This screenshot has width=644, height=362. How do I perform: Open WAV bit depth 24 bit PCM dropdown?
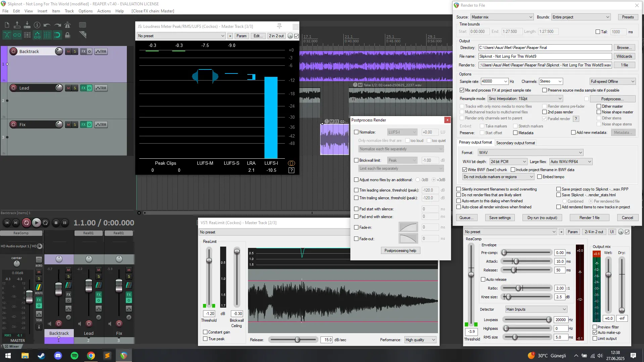pyautogui.click(x=508, y=162)
